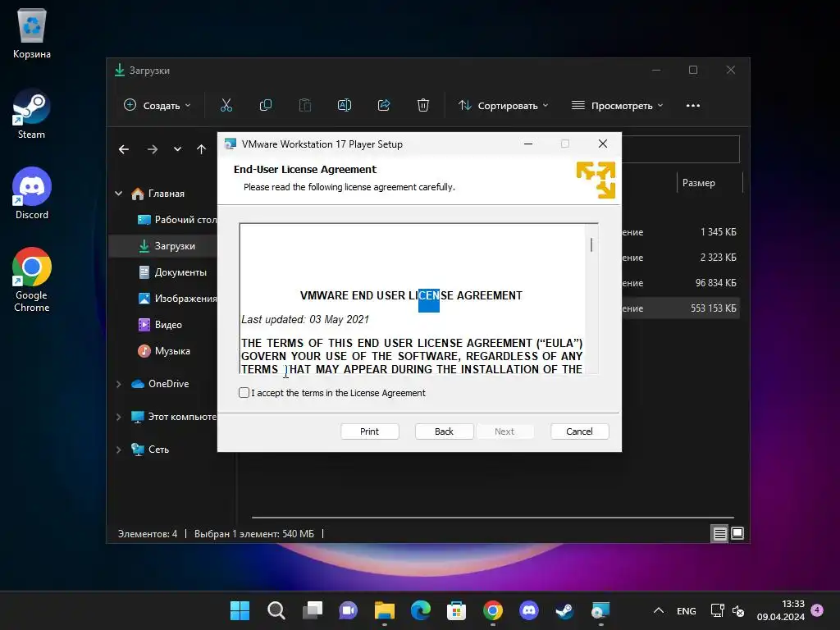The image size is (840, 630).
Task: Open the installer icon on the taskbar
Action: [600, 610]
